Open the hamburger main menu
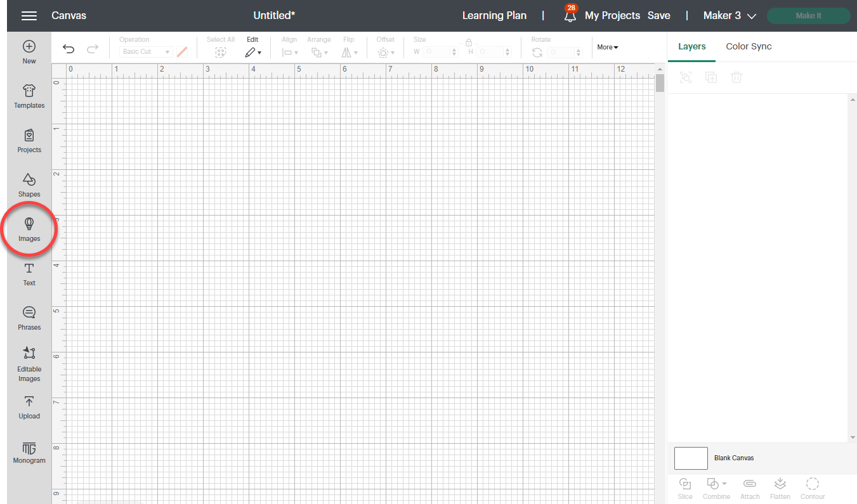The height and width of the screenshot is (504, 857). (x=29, y=16)
